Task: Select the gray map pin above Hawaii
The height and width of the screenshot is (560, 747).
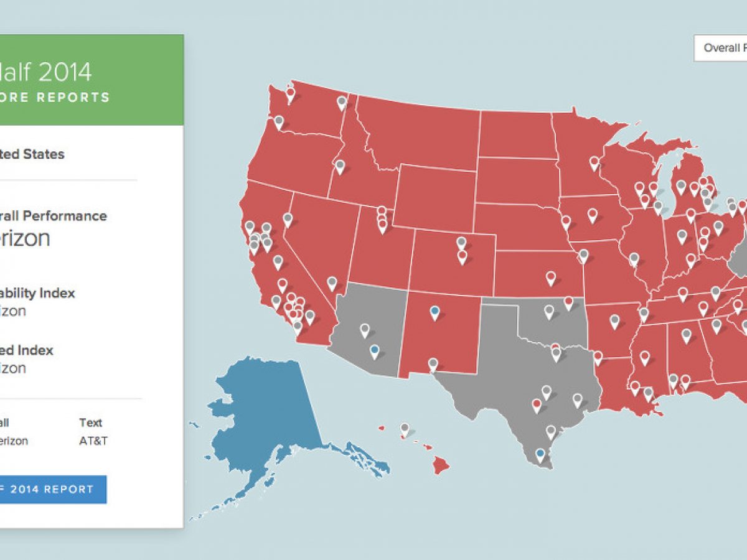Action: (405, 428)
